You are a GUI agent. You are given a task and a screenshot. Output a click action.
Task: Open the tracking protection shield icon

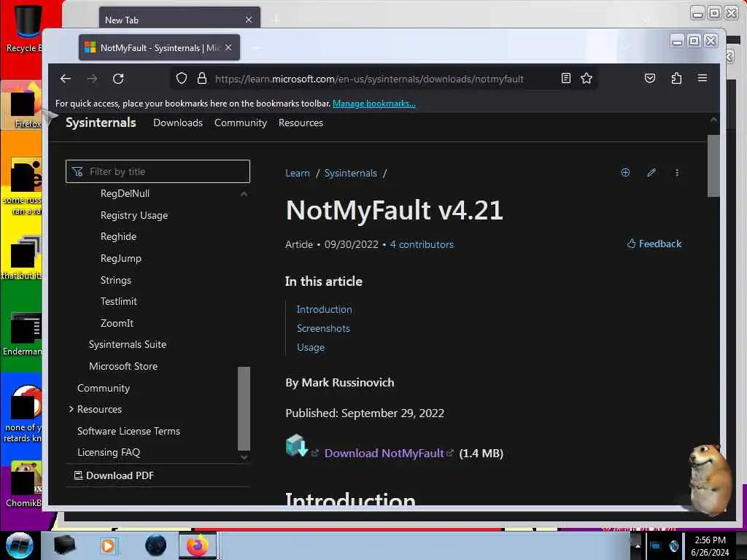tap(182, 79)
